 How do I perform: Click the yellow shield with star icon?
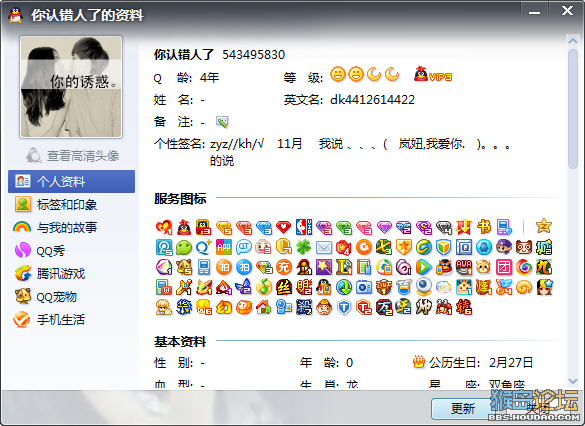404,247
